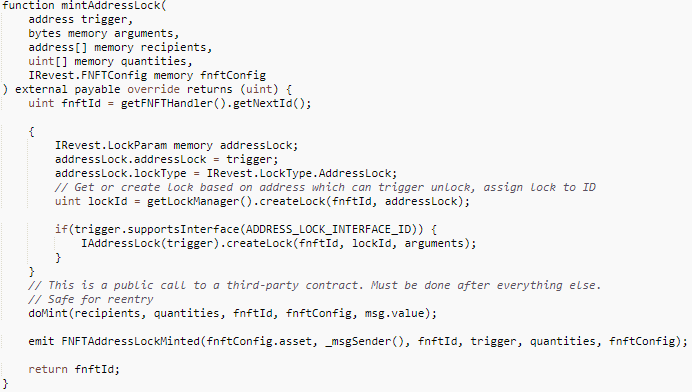Viewport: 692px width, 392px height.
Task: Click the 'payable' modifier keyword
Action: point(97,90)
